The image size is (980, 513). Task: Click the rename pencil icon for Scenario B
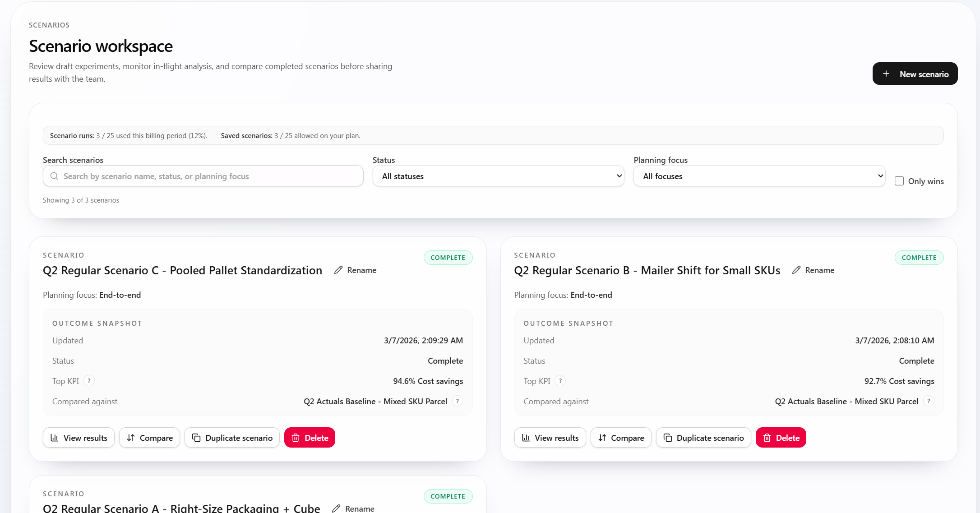pyautogui.click(x=796, y=270)
